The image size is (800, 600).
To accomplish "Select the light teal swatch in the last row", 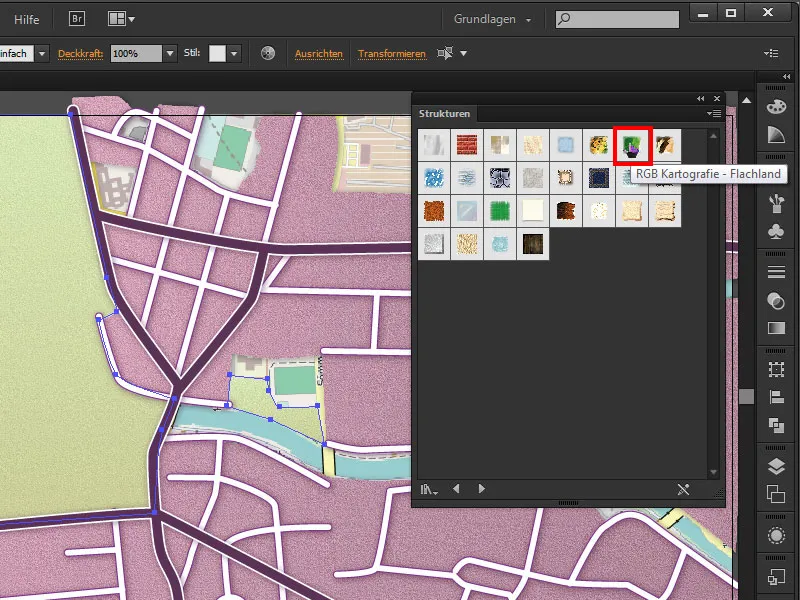I will [500, 244].
